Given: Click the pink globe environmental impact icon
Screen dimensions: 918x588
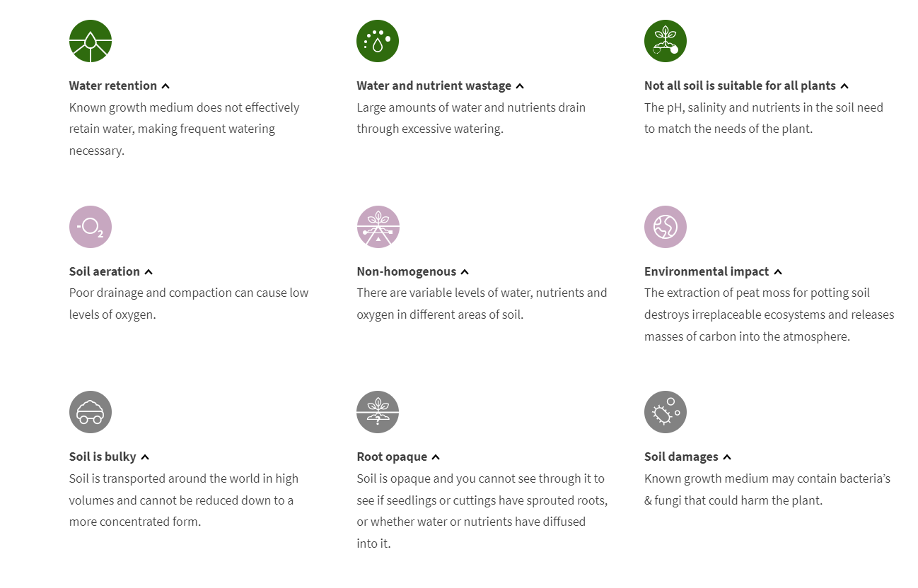Looking at the screenshot, I should [666, 227].
